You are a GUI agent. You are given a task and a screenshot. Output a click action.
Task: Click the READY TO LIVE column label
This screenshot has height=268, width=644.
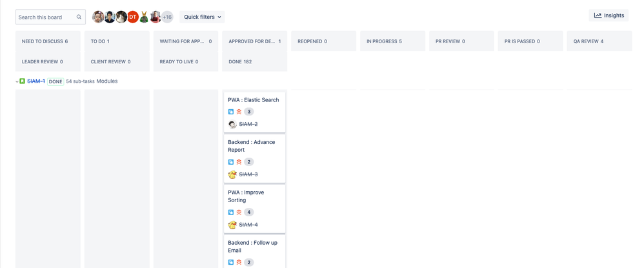coord(179,61)
